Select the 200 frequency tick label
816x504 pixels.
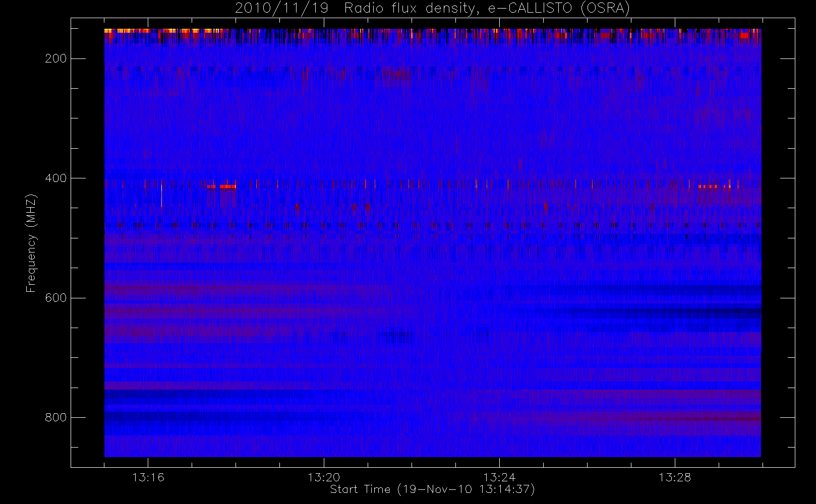[x=55, y=58]
